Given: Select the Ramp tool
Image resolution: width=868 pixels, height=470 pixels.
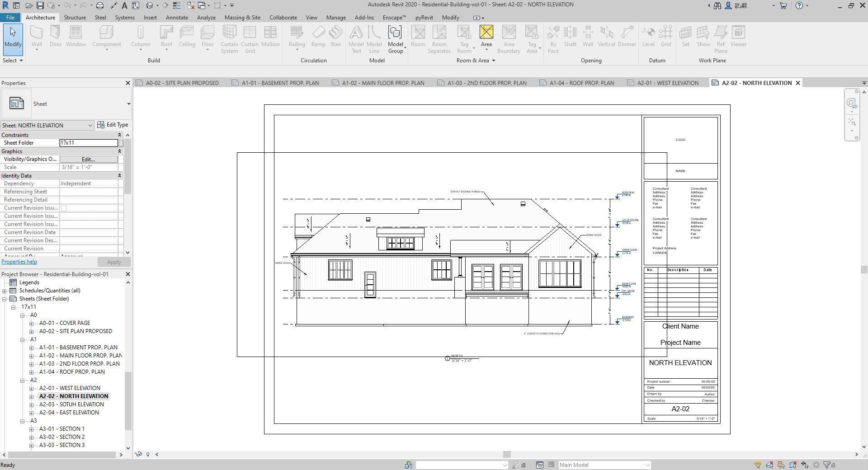Looking at the screenshot, I should pos(318,36).
